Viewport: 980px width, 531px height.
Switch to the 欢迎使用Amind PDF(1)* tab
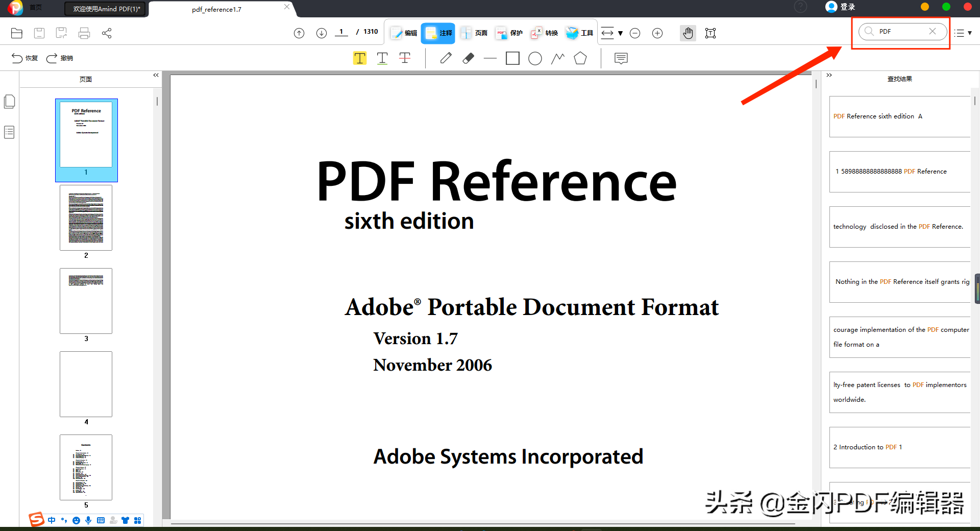click(106, 9)
